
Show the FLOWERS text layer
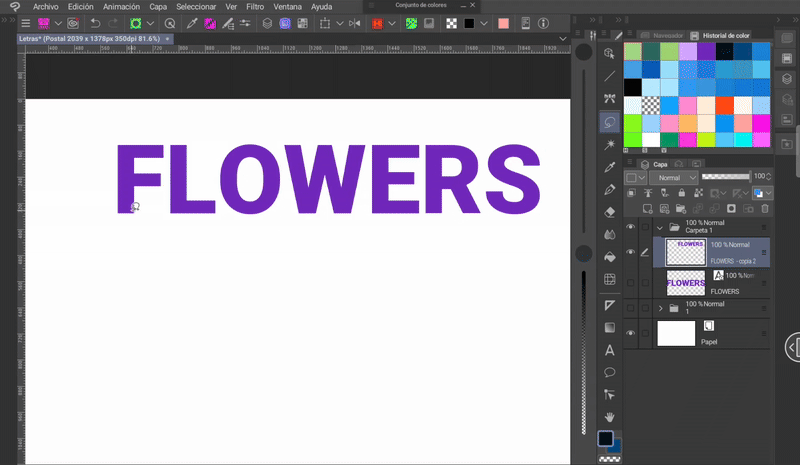point(630,283)
